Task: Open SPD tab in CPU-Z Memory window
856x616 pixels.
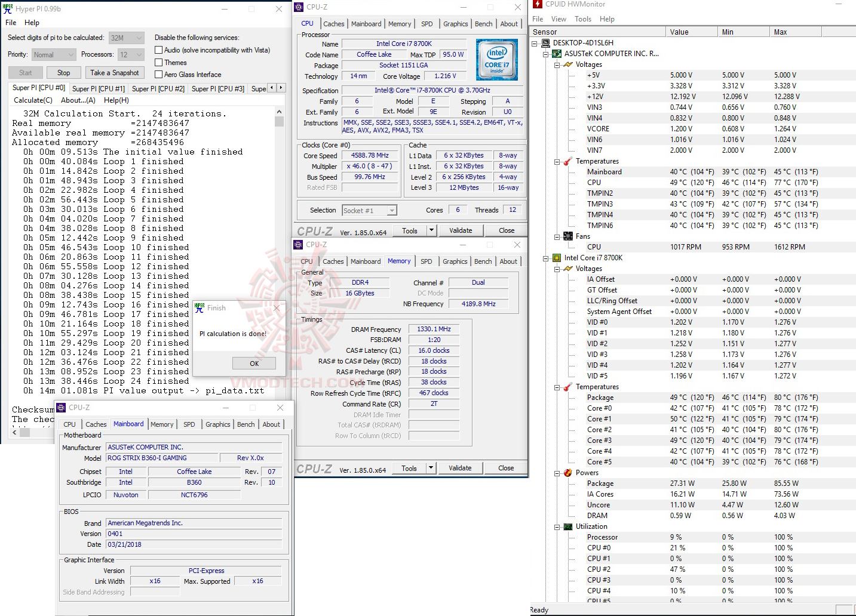Action: [426, 261]
